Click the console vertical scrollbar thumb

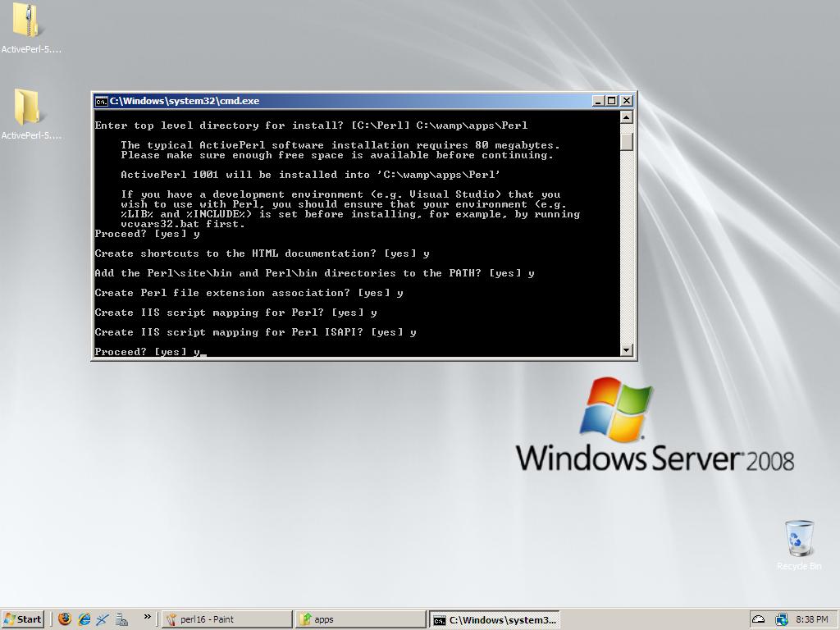coord(627,141)
